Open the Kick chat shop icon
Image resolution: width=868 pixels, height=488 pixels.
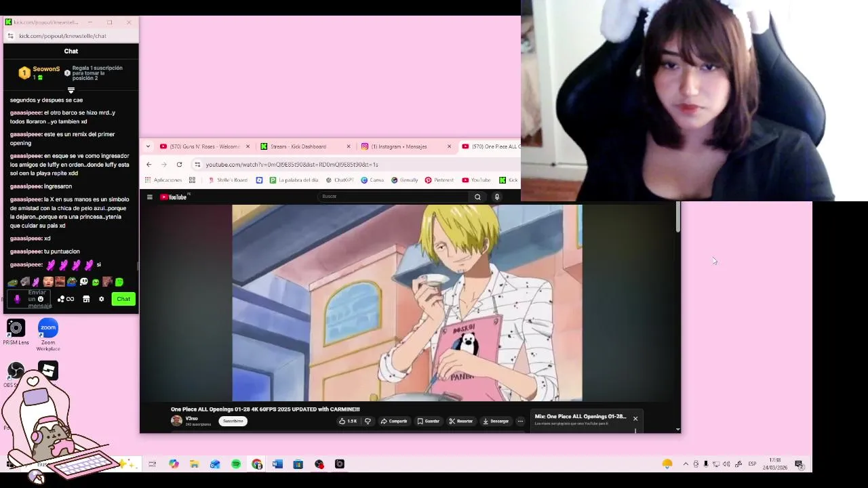click(86, 299)
